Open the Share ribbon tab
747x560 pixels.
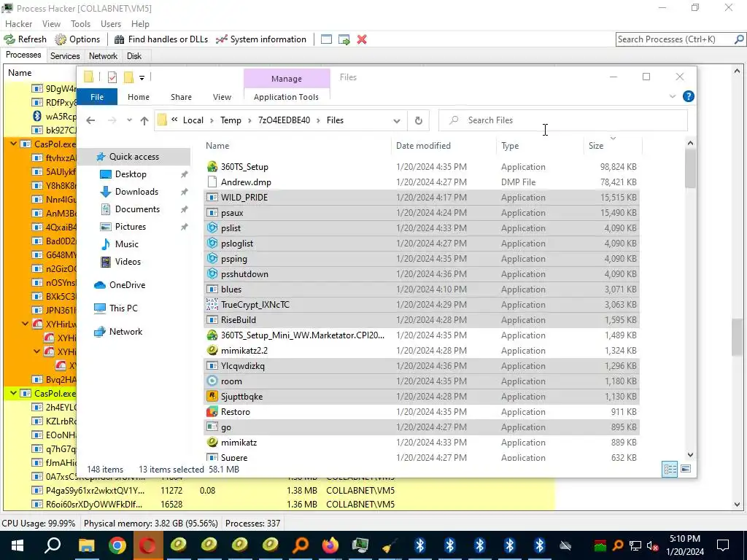(x=181, y=97)
